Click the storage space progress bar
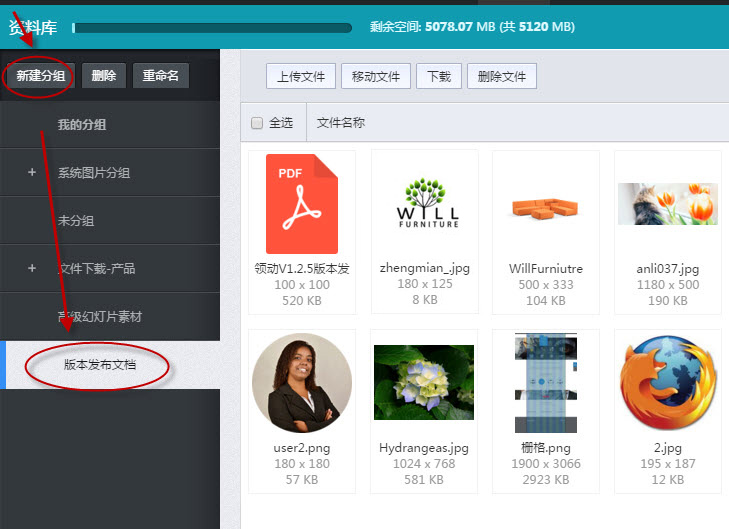 coord(212,28)
